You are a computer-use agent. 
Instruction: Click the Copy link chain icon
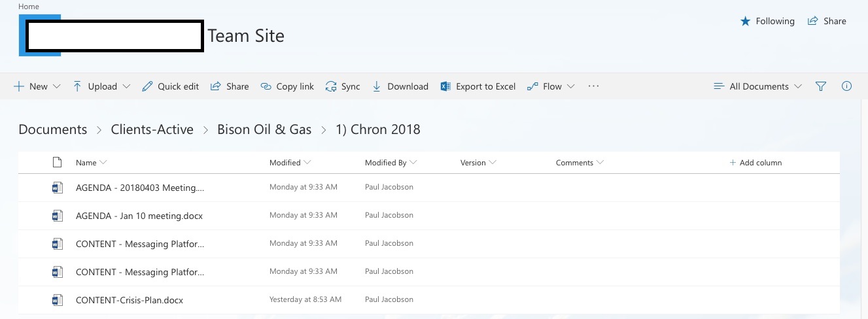click(266, 86)
